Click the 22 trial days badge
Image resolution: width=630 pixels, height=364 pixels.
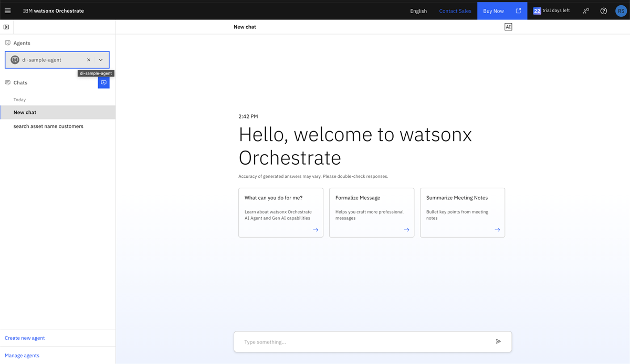click(537, 10)
